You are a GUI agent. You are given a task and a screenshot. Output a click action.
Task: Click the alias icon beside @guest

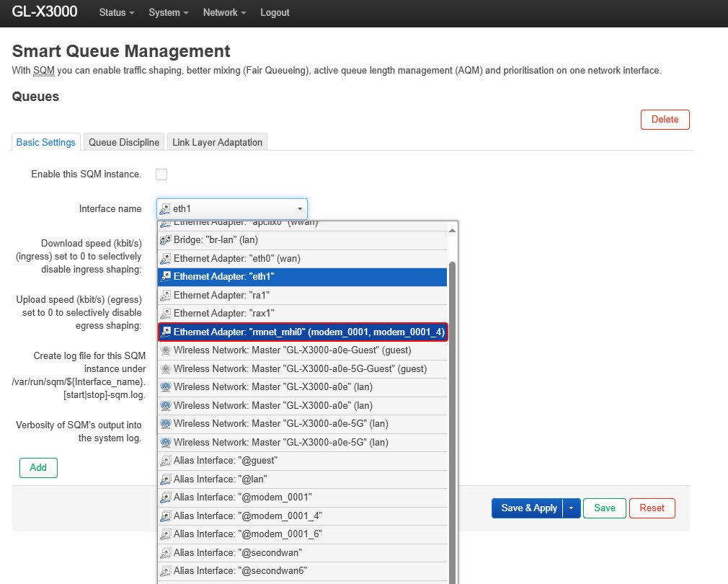coord(165,461)
